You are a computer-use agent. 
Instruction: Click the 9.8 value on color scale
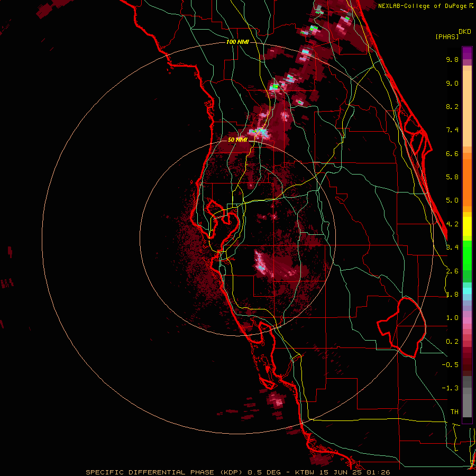pyautogui.click(x=452, y=59)
